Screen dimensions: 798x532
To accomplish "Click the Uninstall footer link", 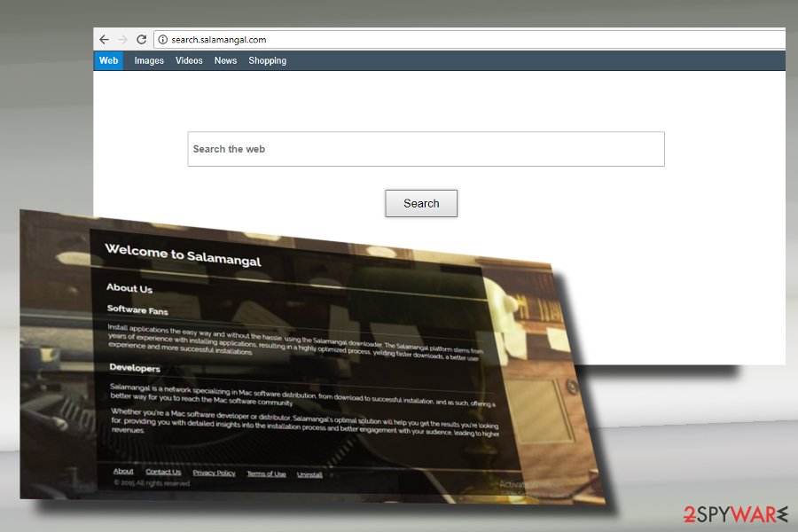I will 309,474.
